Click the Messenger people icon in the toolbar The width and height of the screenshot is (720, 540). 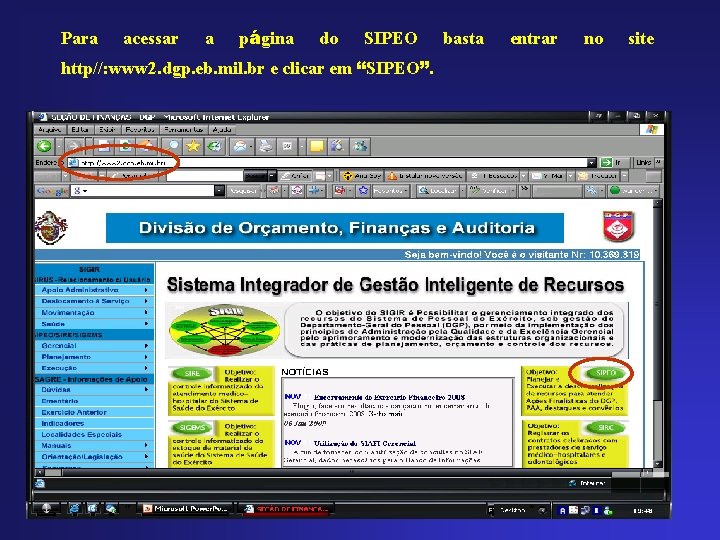tap(360, 146)
